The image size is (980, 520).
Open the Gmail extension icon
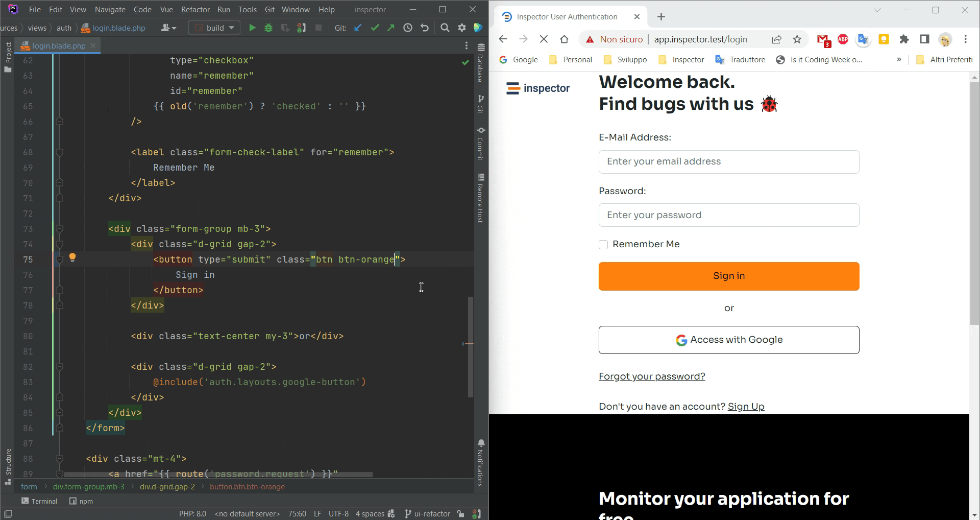(x=823, y=40)
